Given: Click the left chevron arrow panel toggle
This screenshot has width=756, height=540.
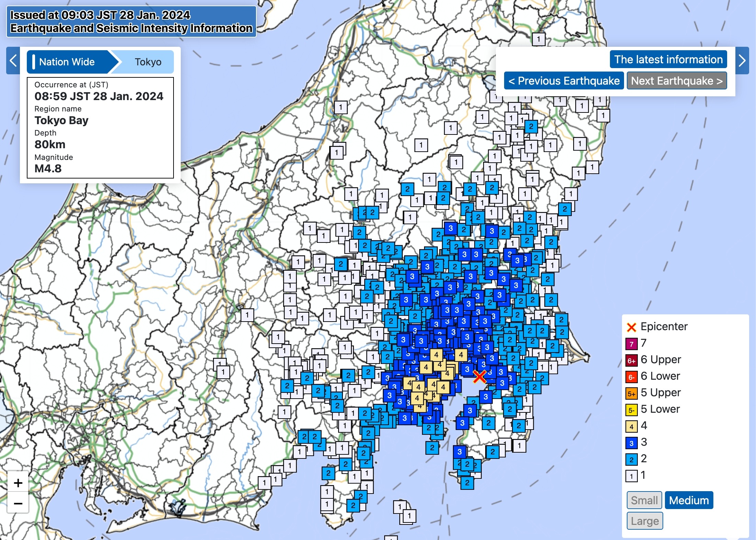Looking at the screenshot, I should tap(13, 61).
